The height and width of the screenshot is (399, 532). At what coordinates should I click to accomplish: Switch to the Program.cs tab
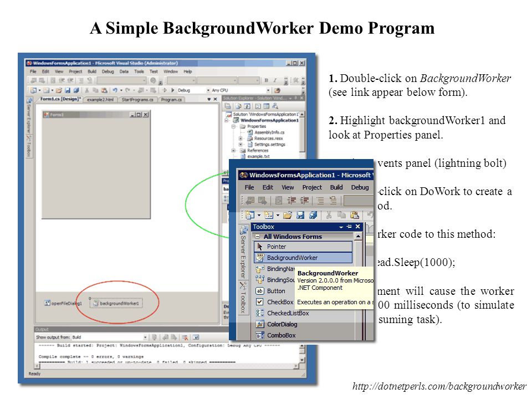click(x=171, y=100)
